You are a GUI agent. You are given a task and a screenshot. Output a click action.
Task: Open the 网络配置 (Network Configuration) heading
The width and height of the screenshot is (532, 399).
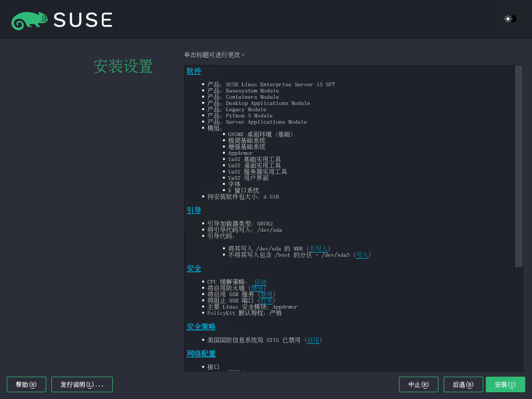click(x=201, y=354)
